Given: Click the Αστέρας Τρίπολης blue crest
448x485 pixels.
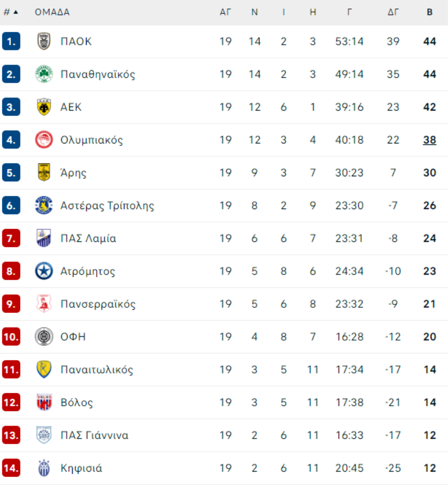Looking at the screenshot, I should click(44, 205).
